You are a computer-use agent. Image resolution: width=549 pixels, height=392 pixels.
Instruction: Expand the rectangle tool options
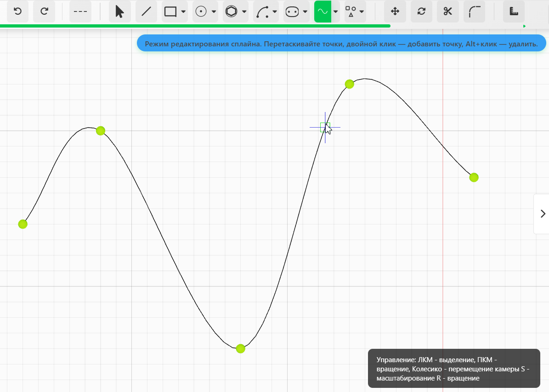[183, 11]
